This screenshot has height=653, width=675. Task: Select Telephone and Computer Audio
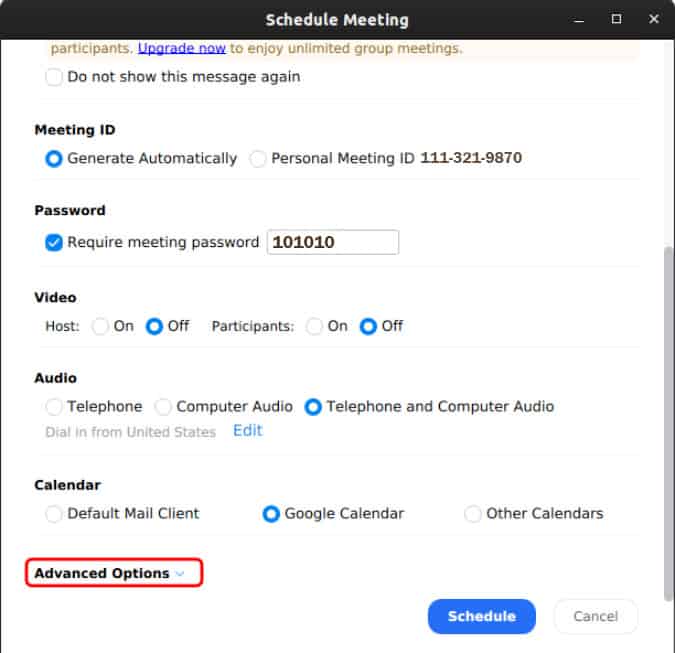(313, 407)
